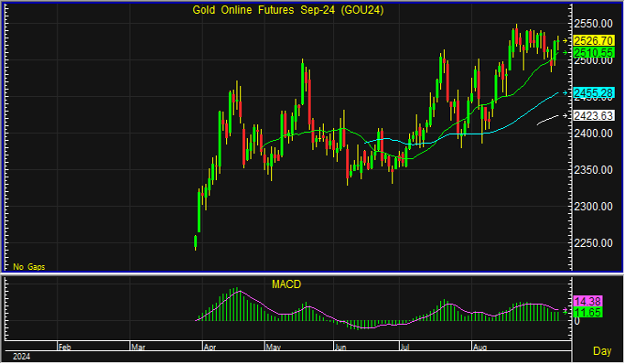625x364 pixels.
Task: Select the green 11.65 MACD value label
Action: 587,313
